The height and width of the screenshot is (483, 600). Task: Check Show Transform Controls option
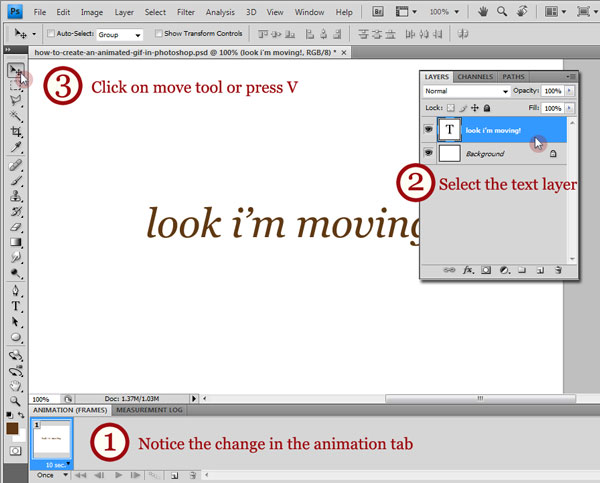(158, 34)
